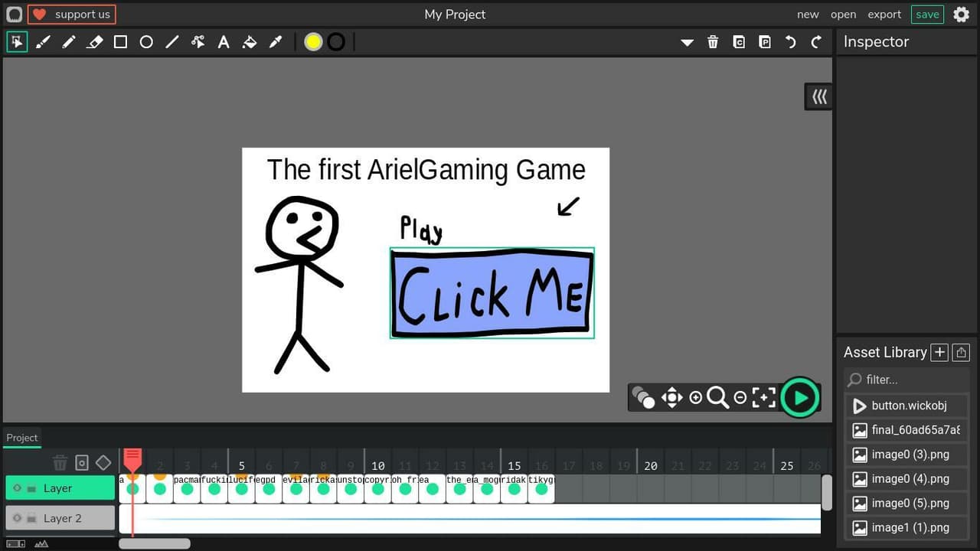Delete selection with toolbar trash icon
Image resolution: width=980 pixels, height=551 pixels.
click(x=713, y=42)
